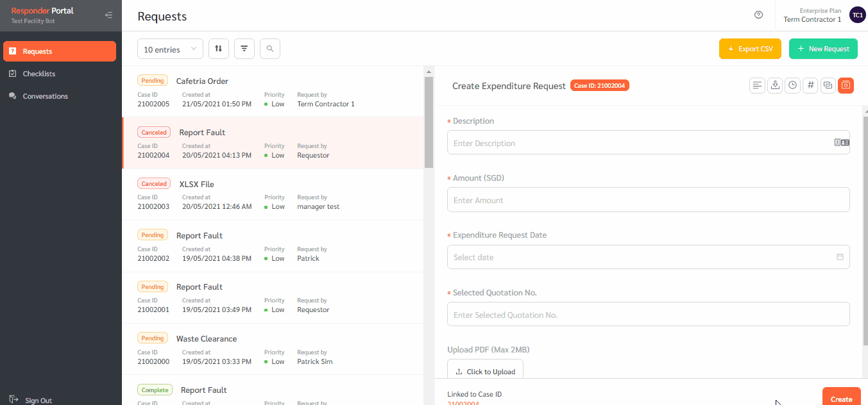
Task: Click the Responder Portal logo
Action: pos(42,11)
